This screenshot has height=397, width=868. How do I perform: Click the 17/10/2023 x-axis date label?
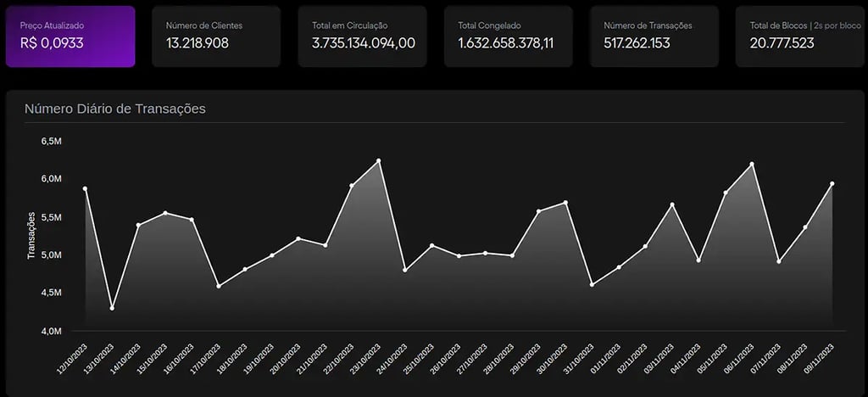205,358
